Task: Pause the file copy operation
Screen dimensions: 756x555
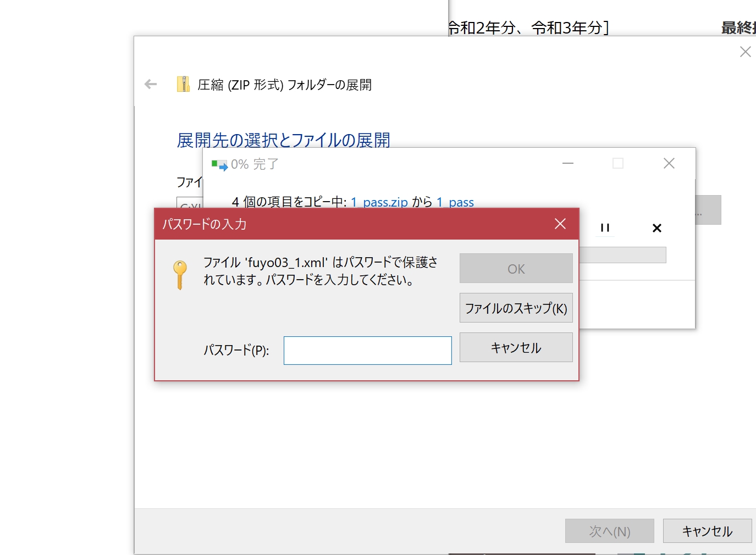Action: point(605,228)
